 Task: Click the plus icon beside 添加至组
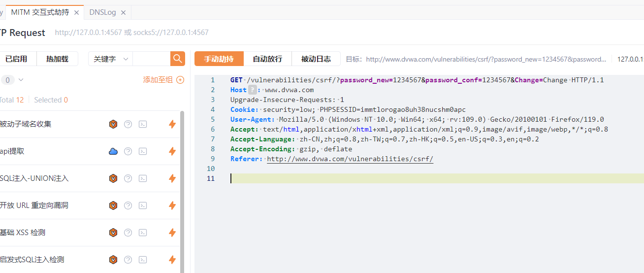[180, 80]
